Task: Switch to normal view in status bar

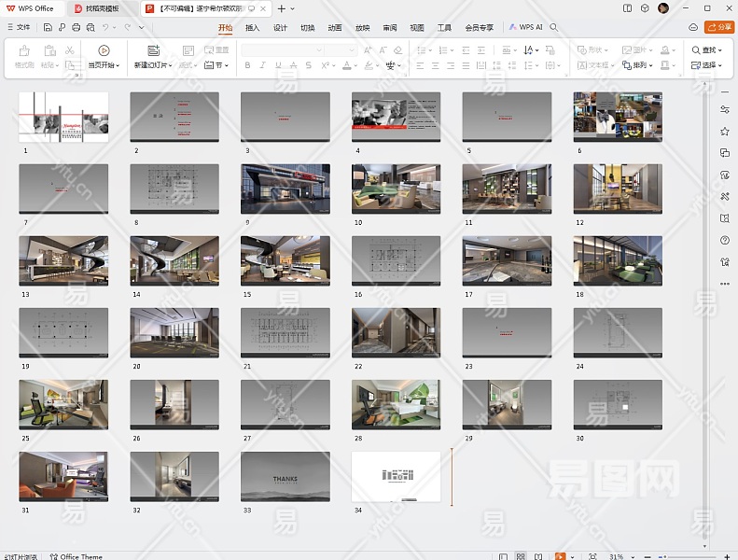Action: (503, 556)
